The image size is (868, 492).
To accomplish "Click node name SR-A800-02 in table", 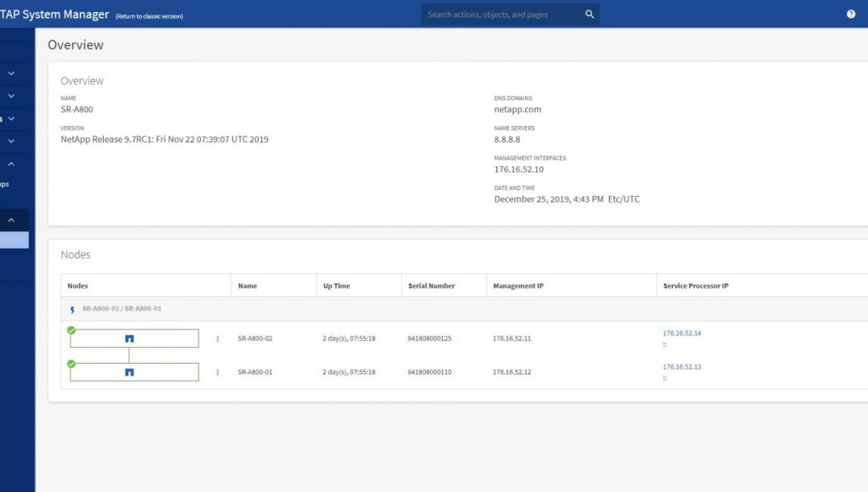I will [255, 338].
